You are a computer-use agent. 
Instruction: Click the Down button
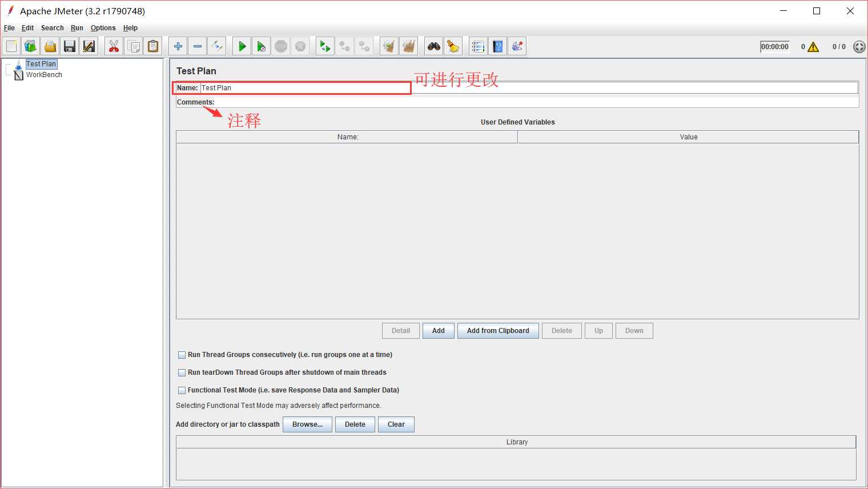(x=634, y=331)
